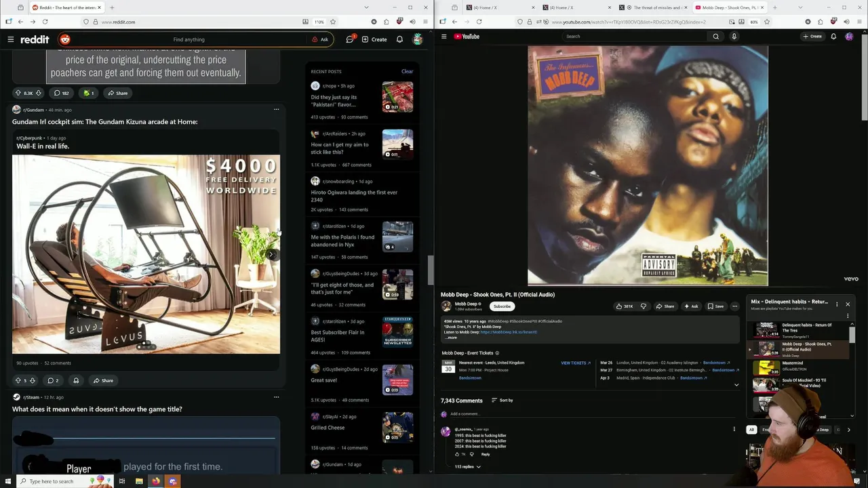868x488 pixels.
Task: Open 'How can I get my aim to stick' post
Action: [x=340, y=148]
